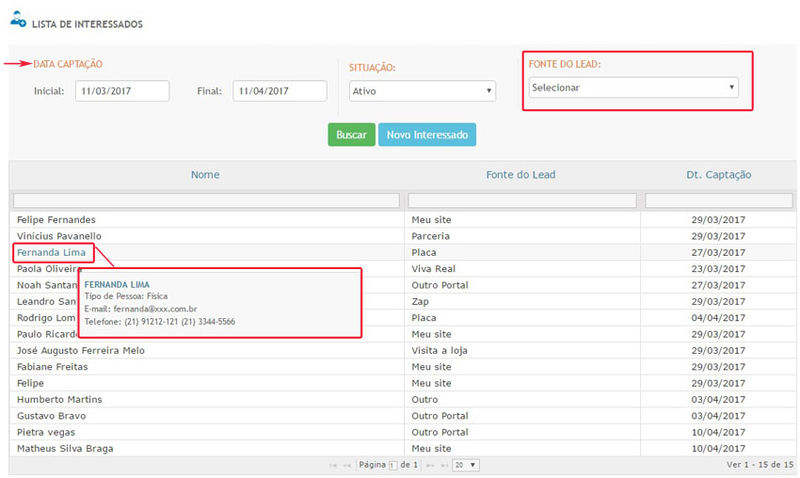
Task: Click the page number input field
Action: [393, 466]
